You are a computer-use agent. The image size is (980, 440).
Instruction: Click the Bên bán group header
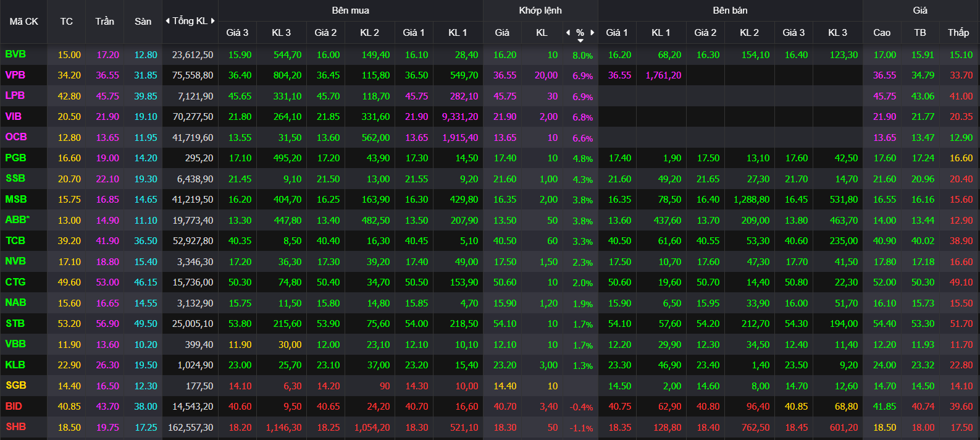[730, 11]
